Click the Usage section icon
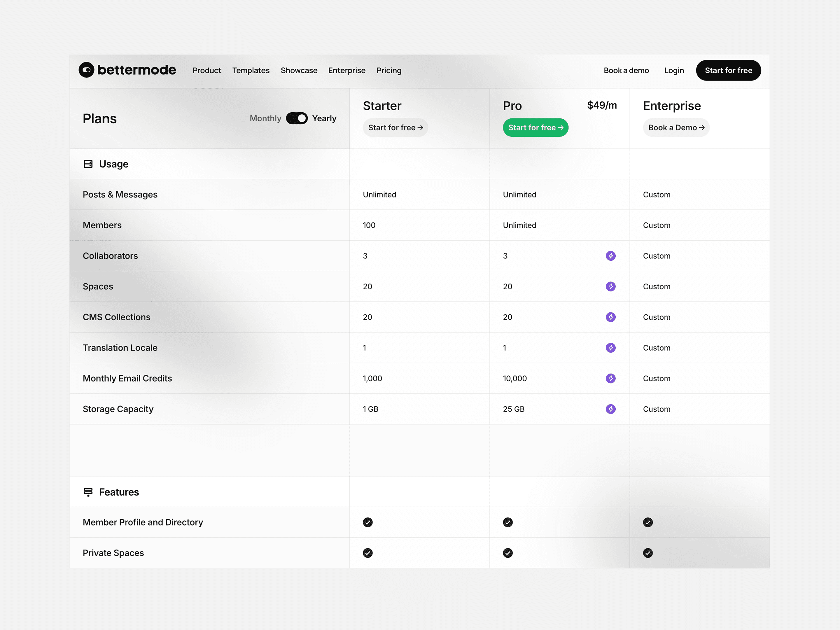The height and width of the screenshot is (630, 840). pyautogui.click(x=88, y=164)
